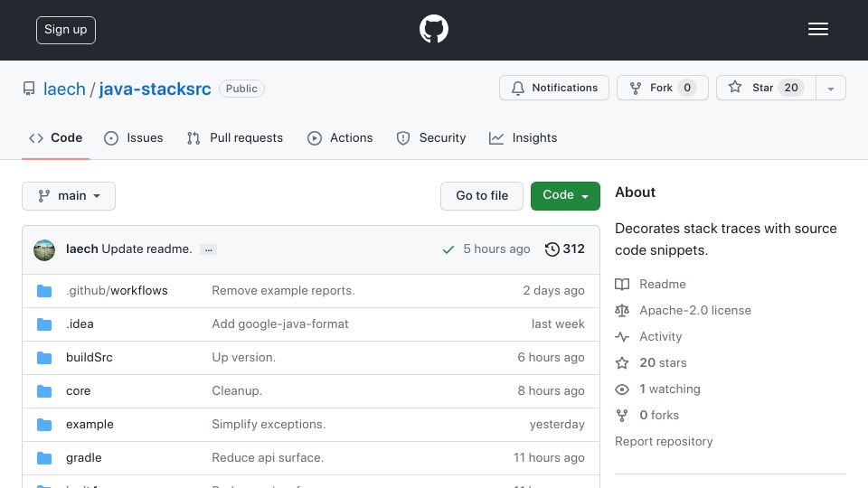Open the Apache-2.0 license link
The image size is (868, 488).
pos(695,310)
